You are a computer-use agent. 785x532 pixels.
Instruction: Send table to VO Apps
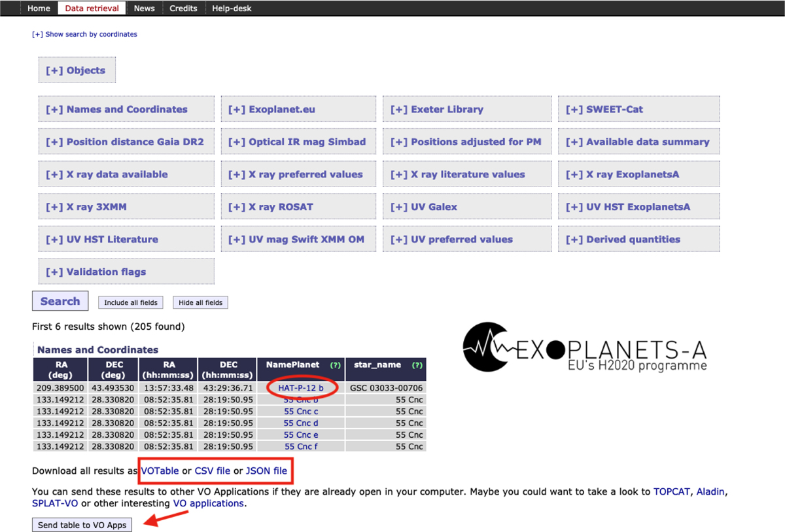coord(82,525)
